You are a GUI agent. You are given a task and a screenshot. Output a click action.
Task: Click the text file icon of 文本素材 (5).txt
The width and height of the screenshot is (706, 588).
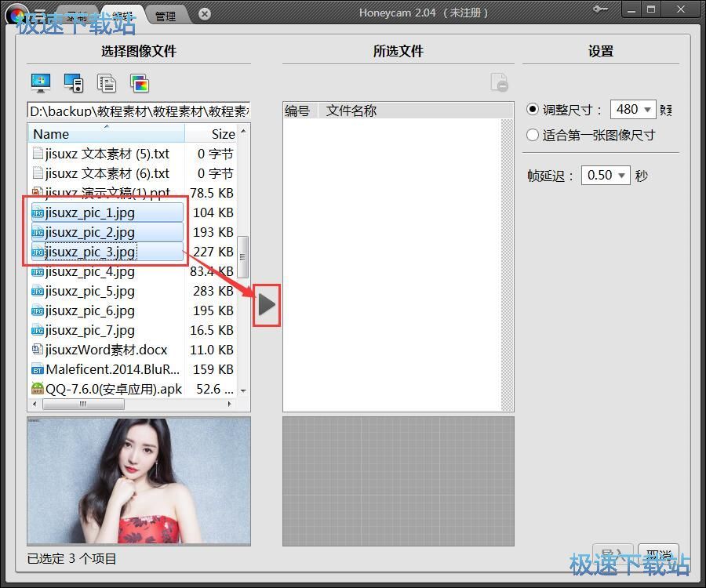(38, 154)
